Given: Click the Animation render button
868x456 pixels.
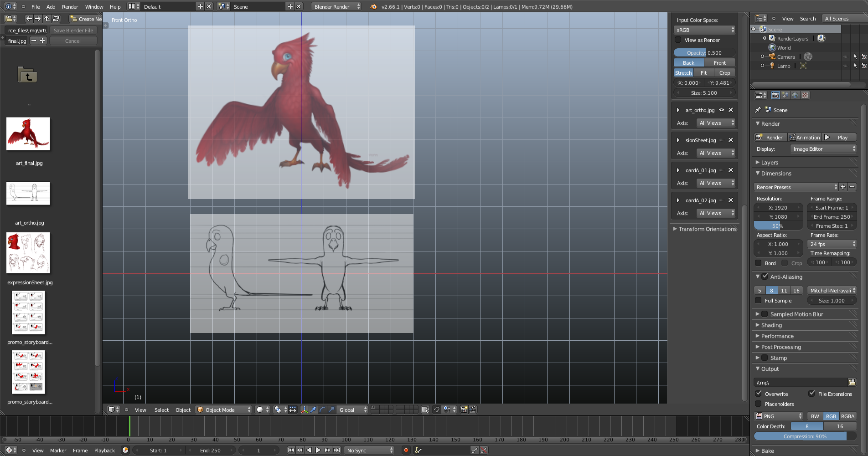Looking at the screenshot, I should pyautogui.click(x=805, y=138).
